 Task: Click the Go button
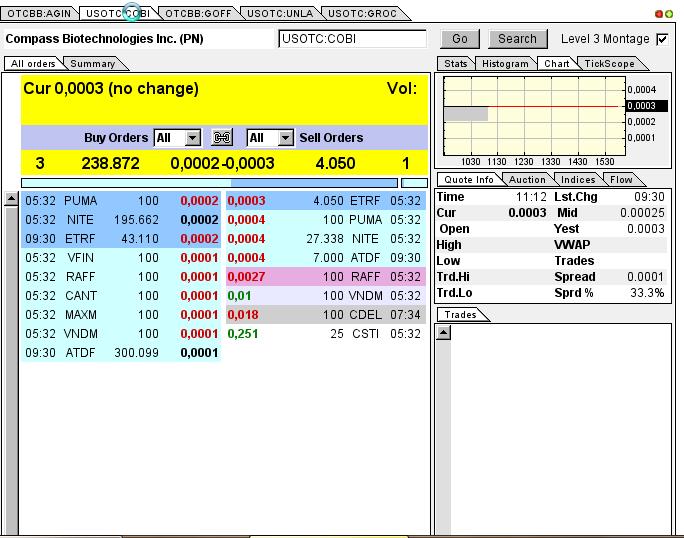[460, 39]
